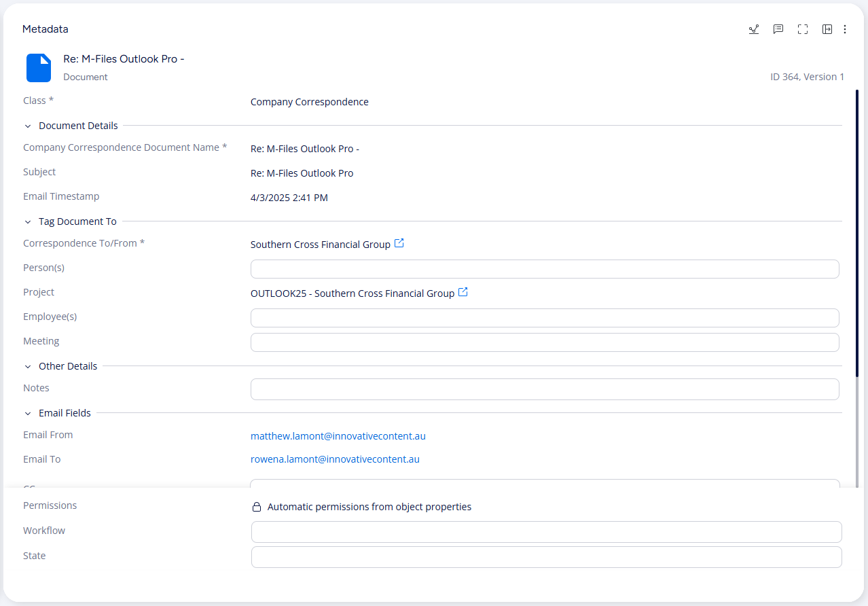Screen dimensions: 868x606
Task: Click into the Employee(s) field
Action: tap(544, 318)
